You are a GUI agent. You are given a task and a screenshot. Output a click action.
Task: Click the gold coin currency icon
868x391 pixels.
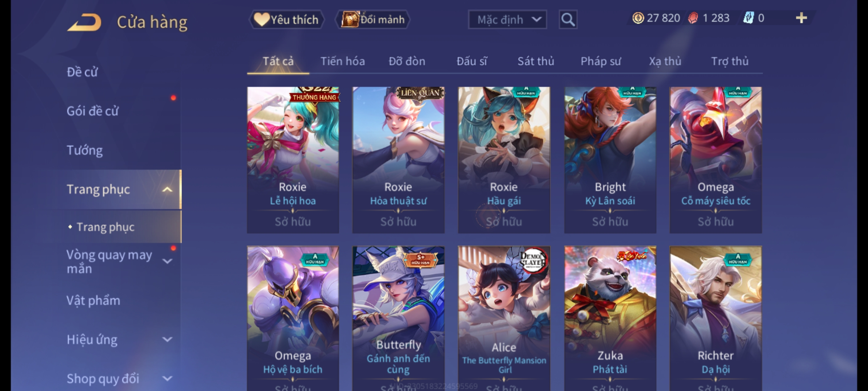[x=638, y=18]
